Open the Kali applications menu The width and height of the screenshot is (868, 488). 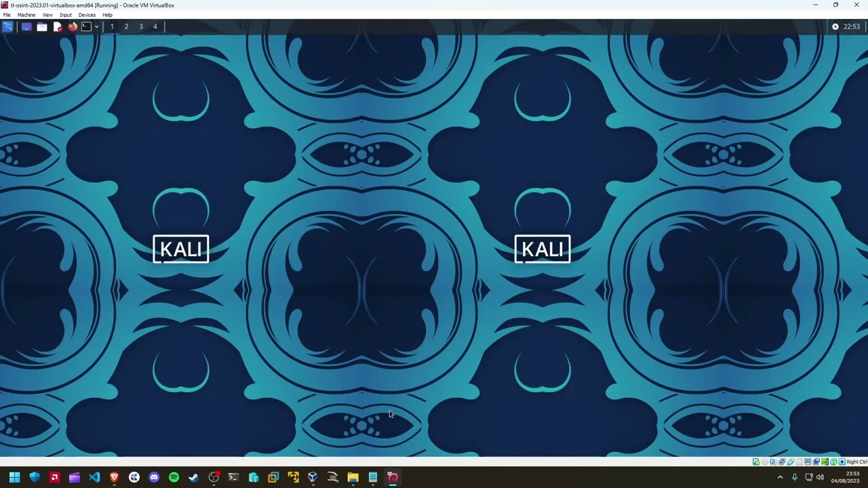tap(7, 26)
